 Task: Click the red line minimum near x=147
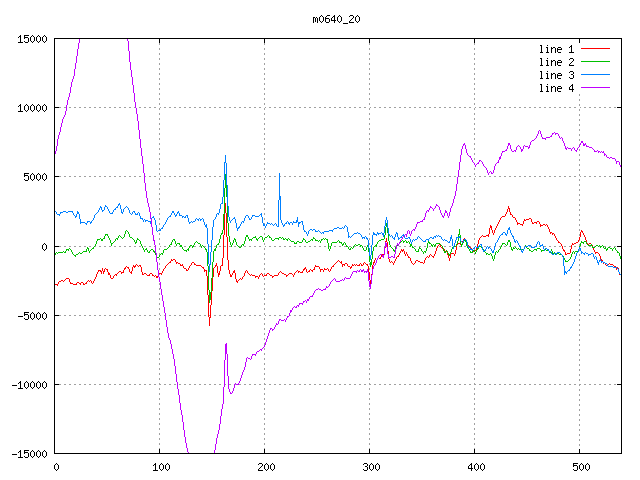coord(209,324)
